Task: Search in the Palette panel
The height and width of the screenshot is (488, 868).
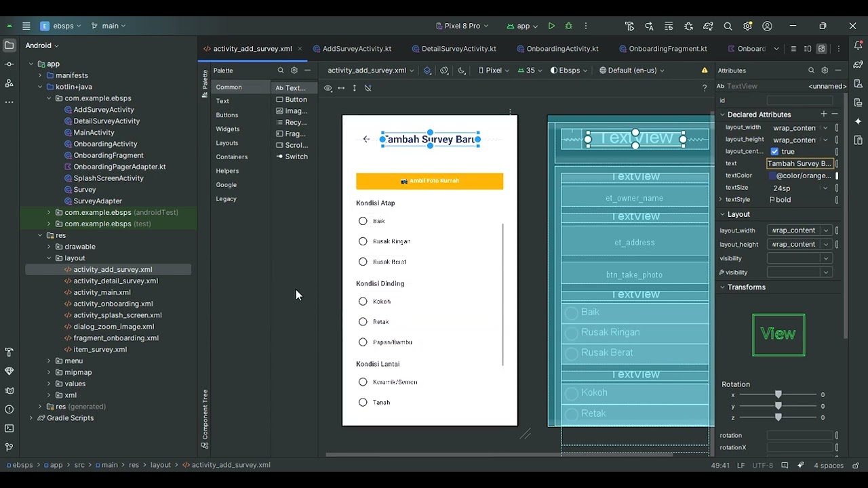Action: click(x=281, y=70)
